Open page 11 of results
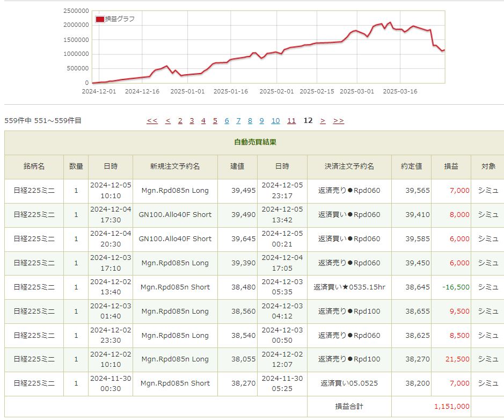This screenshot has width=504, height=420. click(x=291, y=121)
